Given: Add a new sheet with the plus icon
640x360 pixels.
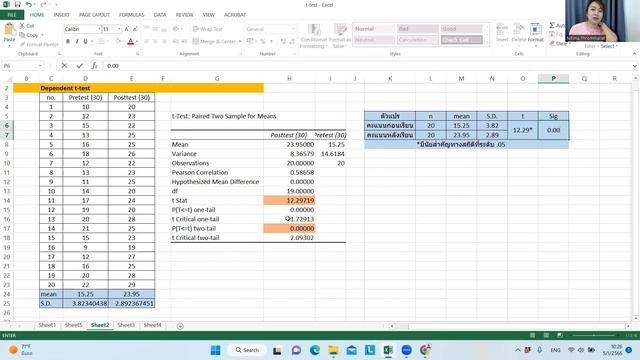Looking at the screenshot, I should pos(180,326).
